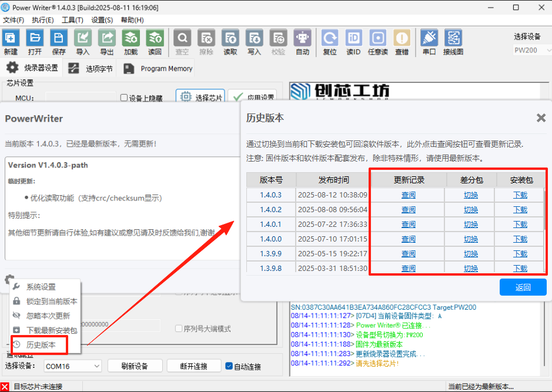552x392 pixels.
Task: Click the 查错 (Error check) warning icon
Action: [x=402, y=38]
